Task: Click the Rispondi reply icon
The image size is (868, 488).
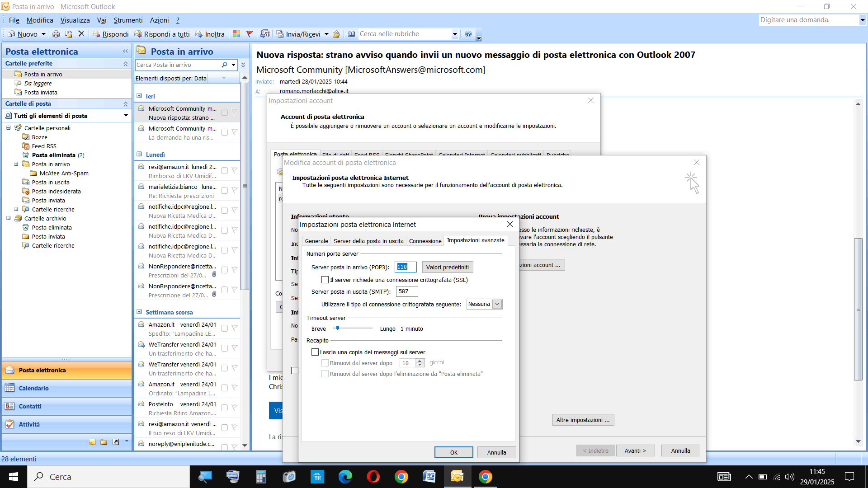Action: pos(96,34)
